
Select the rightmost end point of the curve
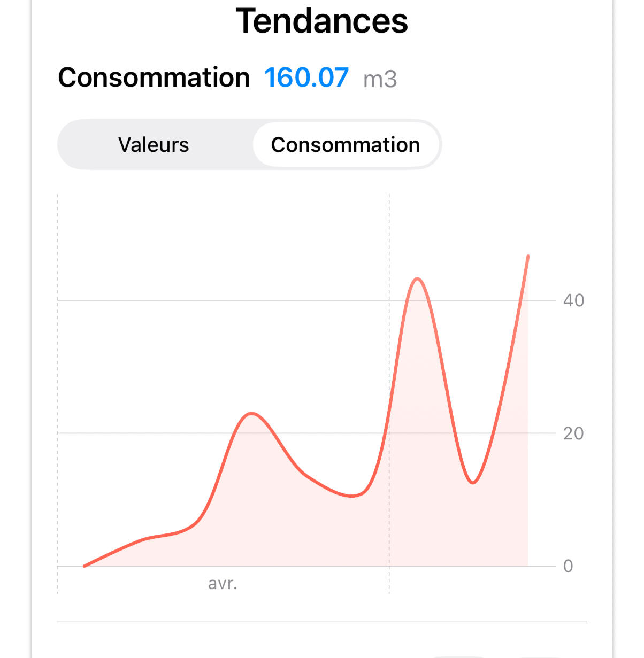tap(528, 257)
